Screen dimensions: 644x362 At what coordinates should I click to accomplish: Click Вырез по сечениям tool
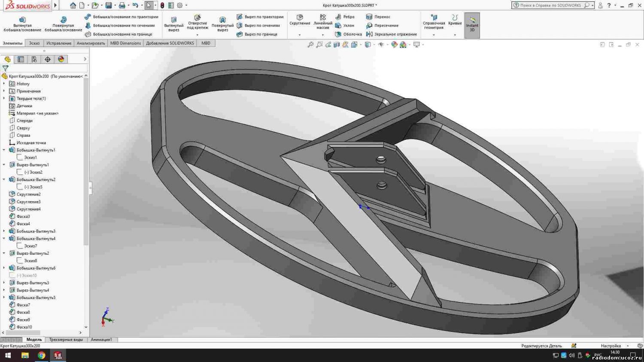click(x=258, y=25)
